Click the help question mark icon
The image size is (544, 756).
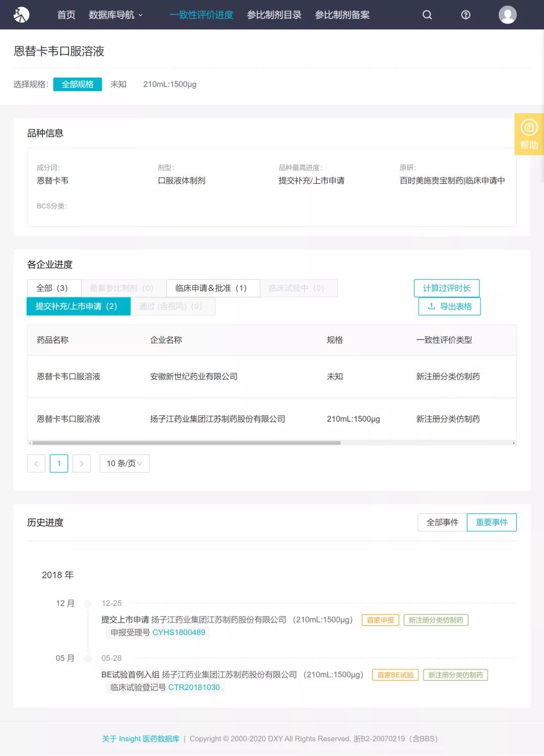click(x=466, y=15)
